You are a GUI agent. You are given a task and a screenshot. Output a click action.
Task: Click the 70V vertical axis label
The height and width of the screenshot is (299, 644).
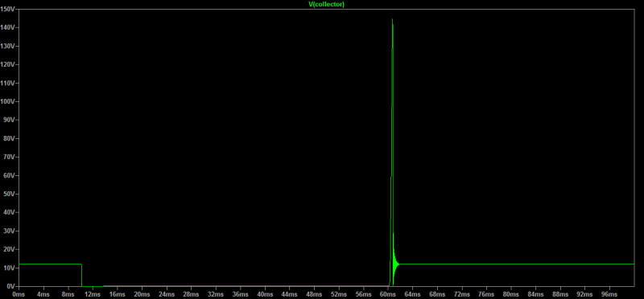point(10,157)
